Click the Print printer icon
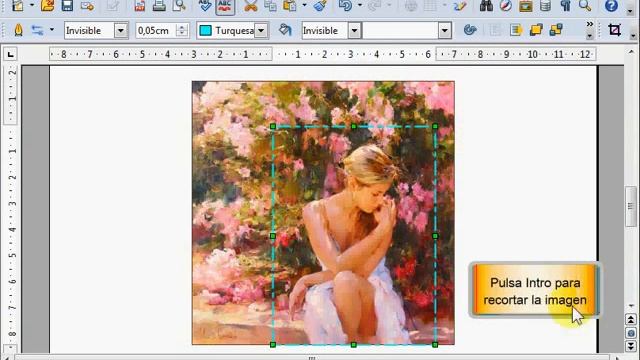Screen dimensions: 640x360 [x=159, y=5]
